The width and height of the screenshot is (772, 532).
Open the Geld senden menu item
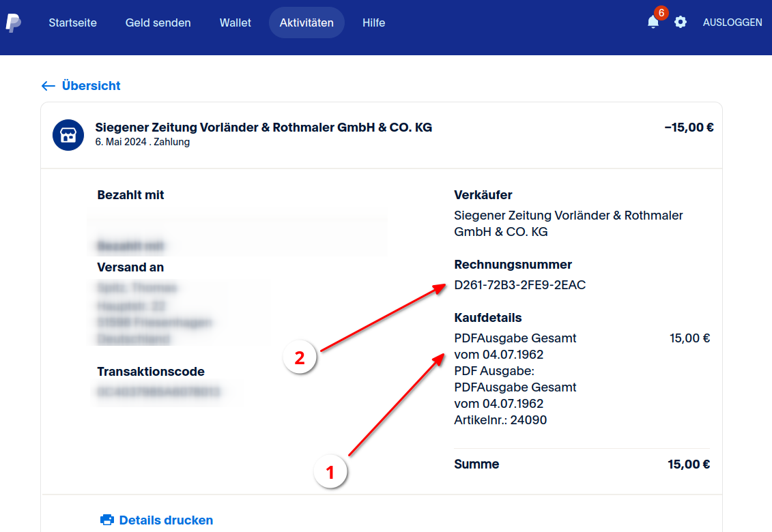pos(158,23)
